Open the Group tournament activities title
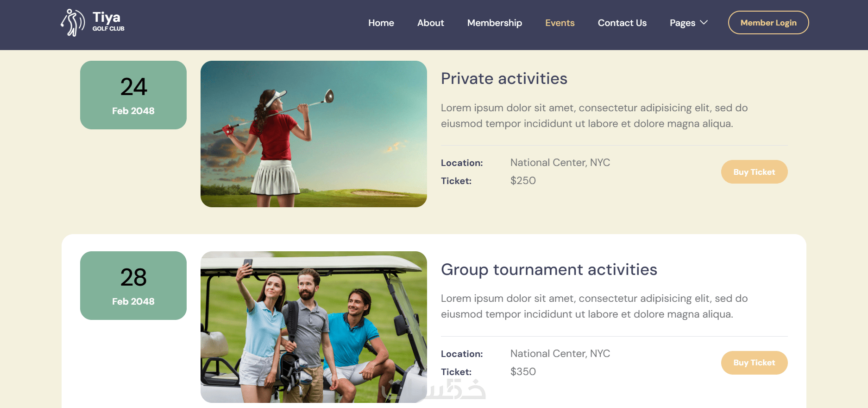Viewport: 868px width, 408px height. (x=549, y=270)
